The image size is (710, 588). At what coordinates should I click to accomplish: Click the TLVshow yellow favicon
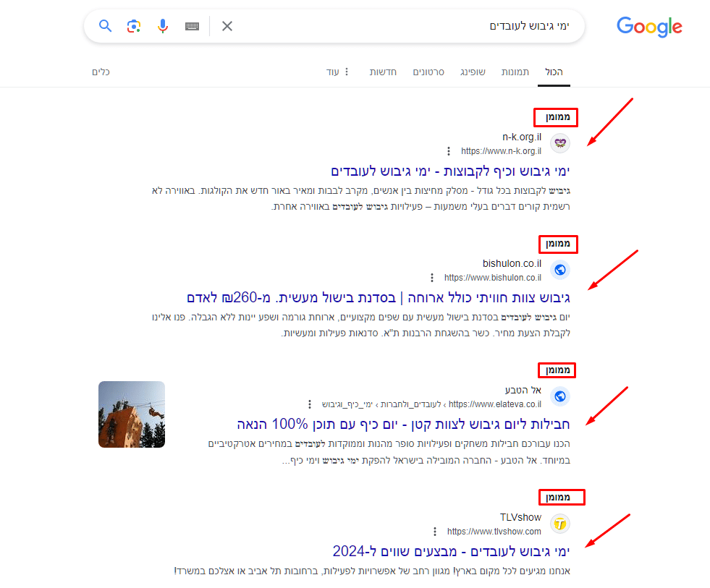click(x=560, y=524)
